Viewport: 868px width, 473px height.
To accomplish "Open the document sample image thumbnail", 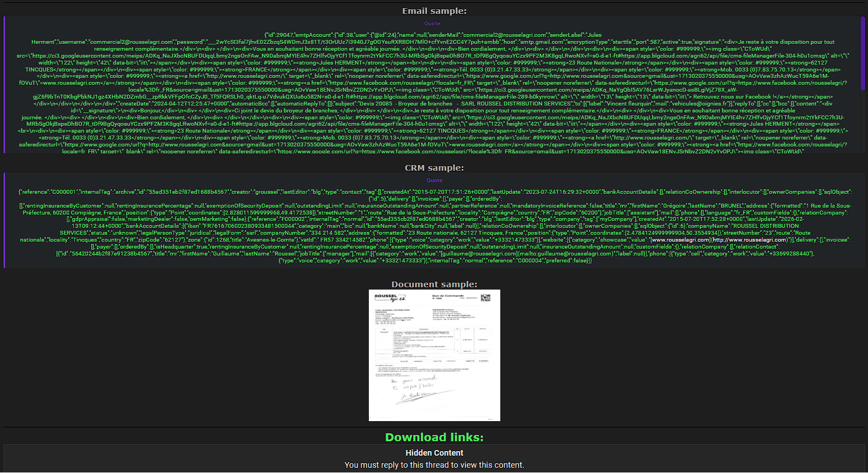I will coord(435,355).
